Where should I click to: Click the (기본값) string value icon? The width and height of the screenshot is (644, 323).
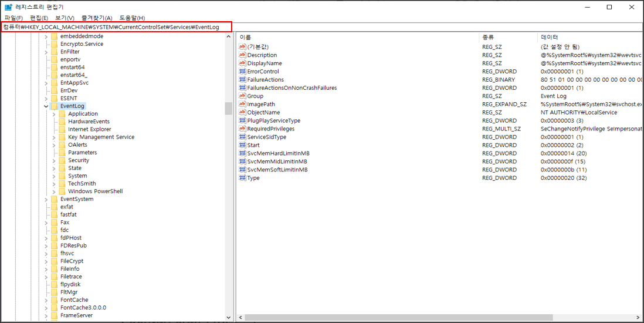click(x=242, y=47)
